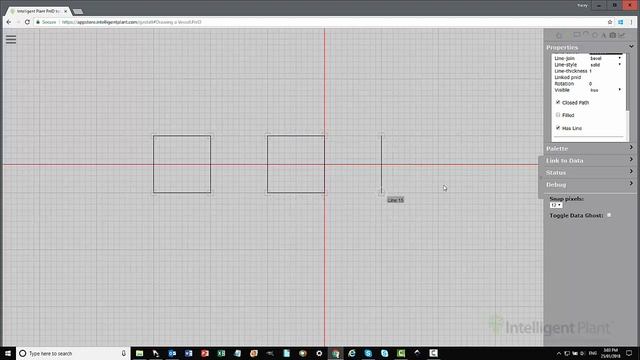The width and height of the screenshot is (640, 360).
Task: Click the browser address bar URL
Action: [131, 22]
